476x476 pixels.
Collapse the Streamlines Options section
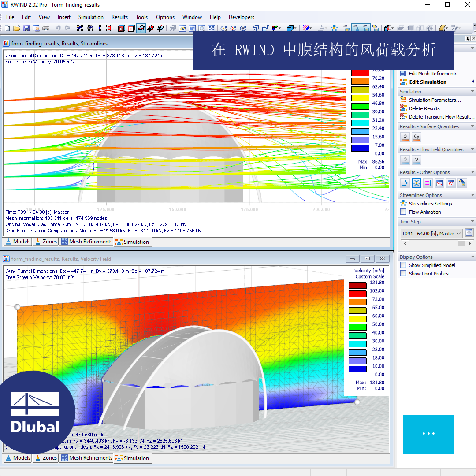coord(472,195)
